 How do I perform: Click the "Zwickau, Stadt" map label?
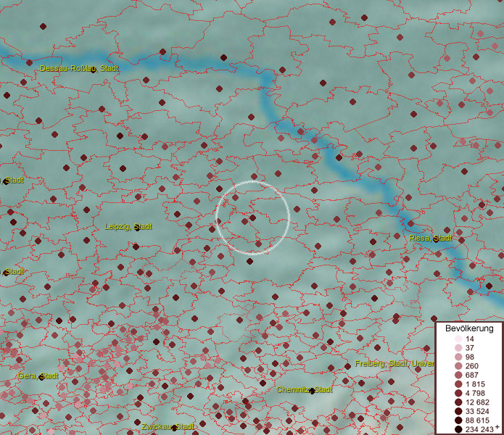(168, 426)
